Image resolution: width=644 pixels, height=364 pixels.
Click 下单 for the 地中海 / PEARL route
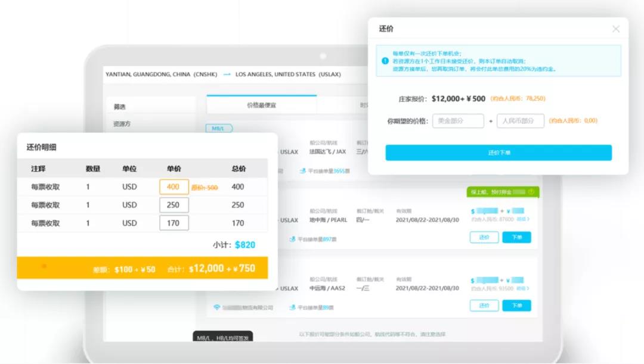(516, 237)
